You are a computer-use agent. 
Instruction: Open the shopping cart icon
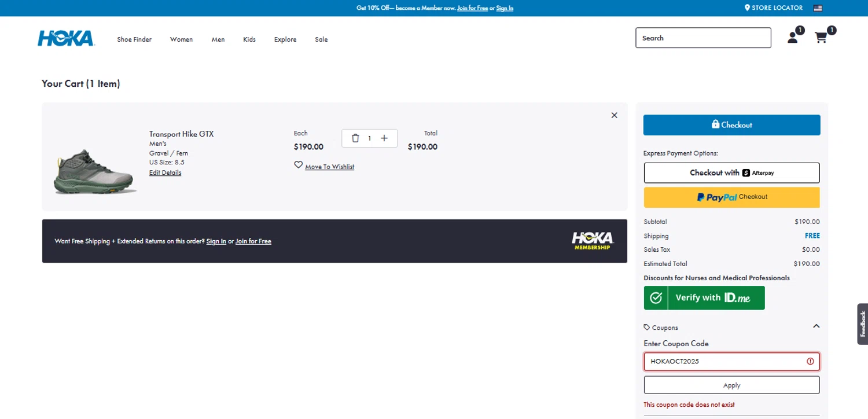[x=821, y=38]
